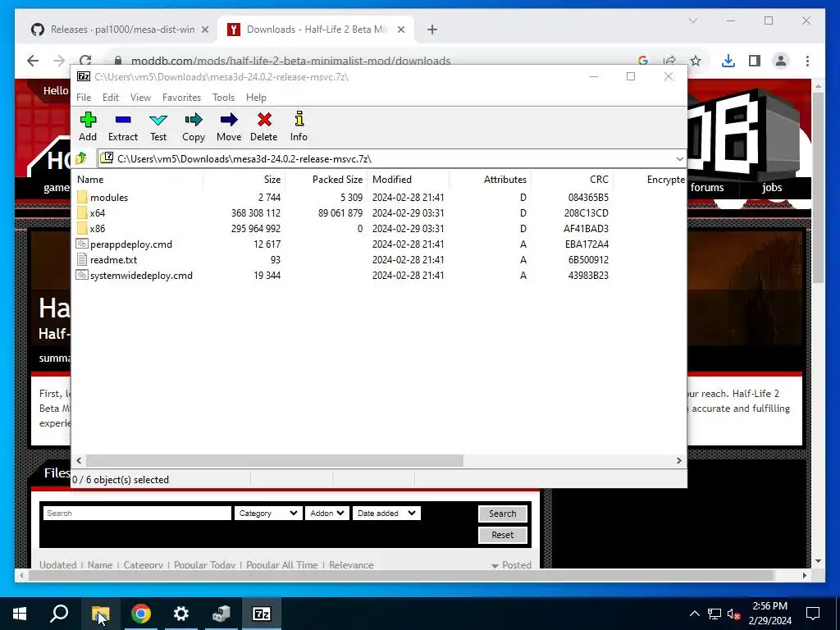
Task: Sort list by Size column header
Action: pos(244,180)
